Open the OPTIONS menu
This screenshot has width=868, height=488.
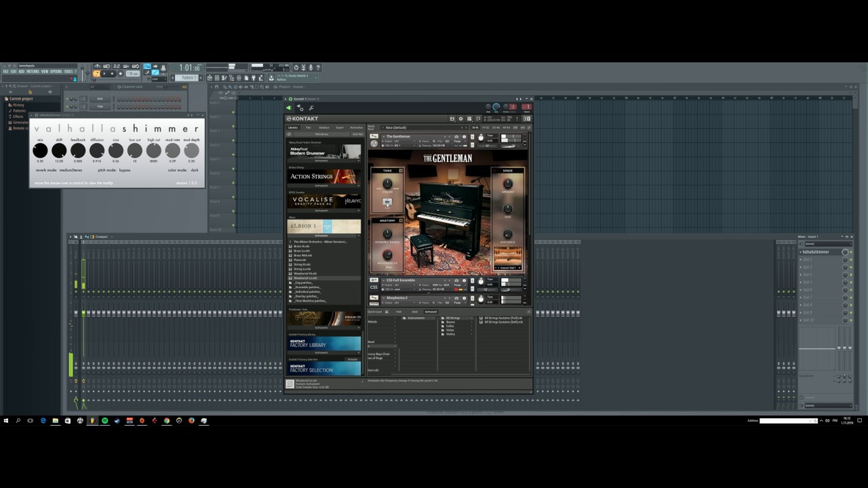(x=56, y=71)
